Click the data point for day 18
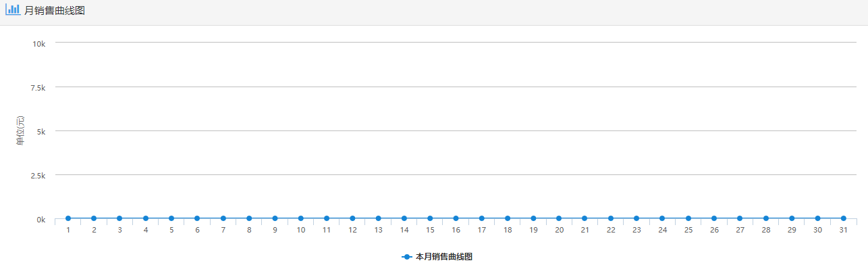 click(508, 218)
